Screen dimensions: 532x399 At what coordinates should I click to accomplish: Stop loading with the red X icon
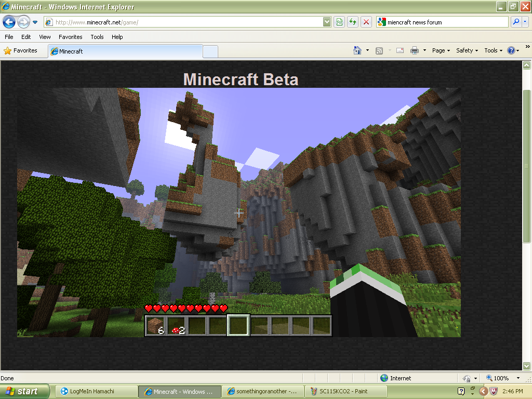coord(366,22)
